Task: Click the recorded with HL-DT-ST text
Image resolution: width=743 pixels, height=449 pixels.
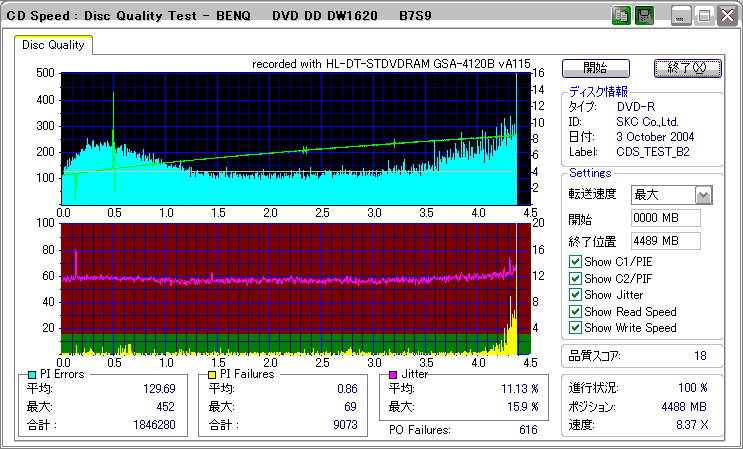Action: click(391, 64)
